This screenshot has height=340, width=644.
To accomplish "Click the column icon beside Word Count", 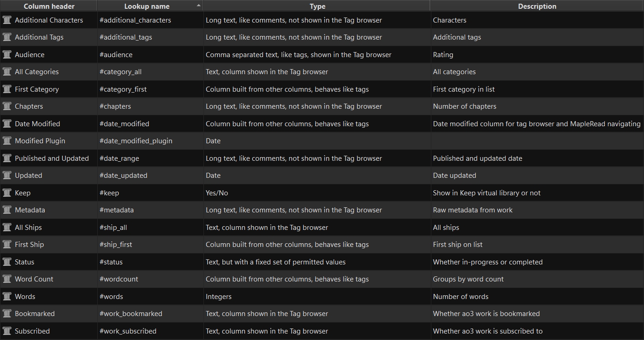I will point(7,279).
